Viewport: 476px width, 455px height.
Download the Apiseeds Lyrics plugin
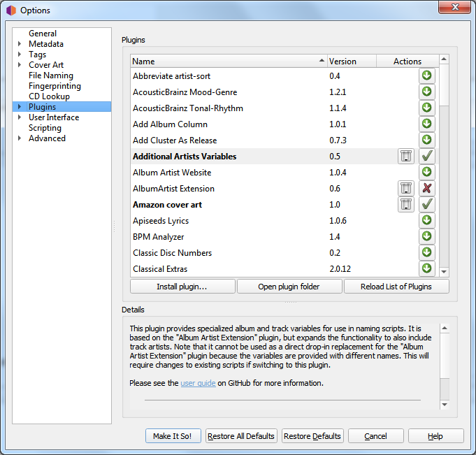click(426, 220)
